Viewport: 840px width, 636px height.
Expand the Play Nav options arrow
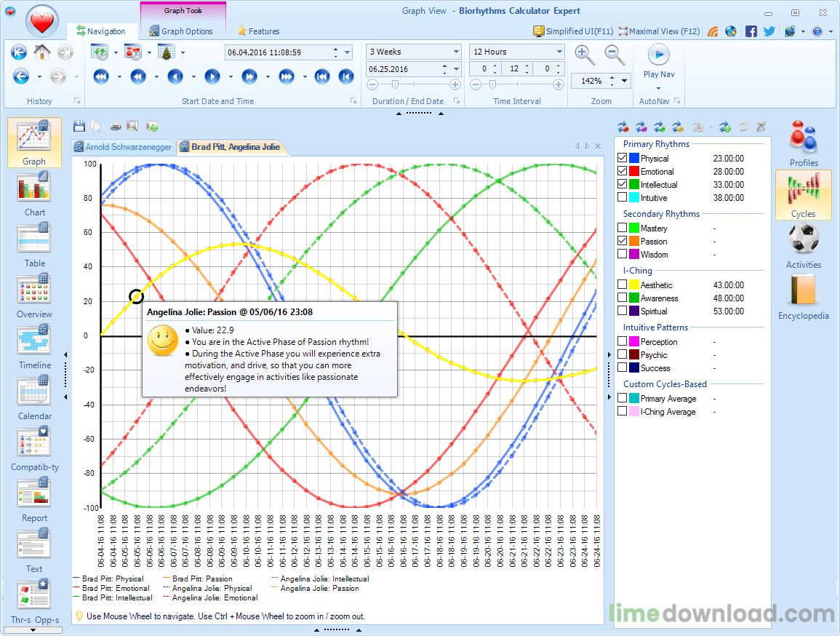[658, 88]
